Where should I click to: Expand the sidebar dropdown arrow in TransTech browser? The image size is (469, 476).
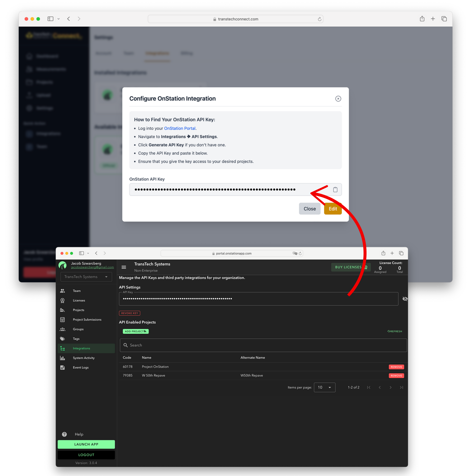tap(59, 19)
